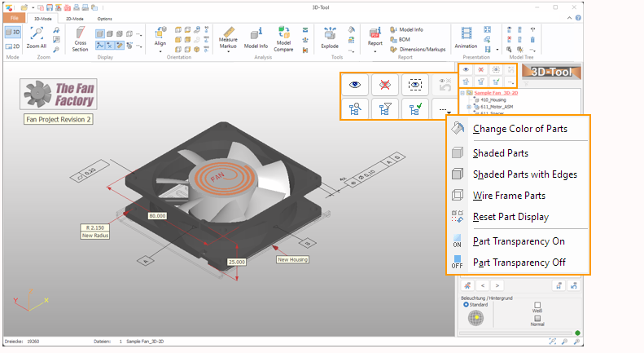Click BOM in the Report group
Image resolution: width=644 pixels, height=353 pixels.
(x=404, y=39)
